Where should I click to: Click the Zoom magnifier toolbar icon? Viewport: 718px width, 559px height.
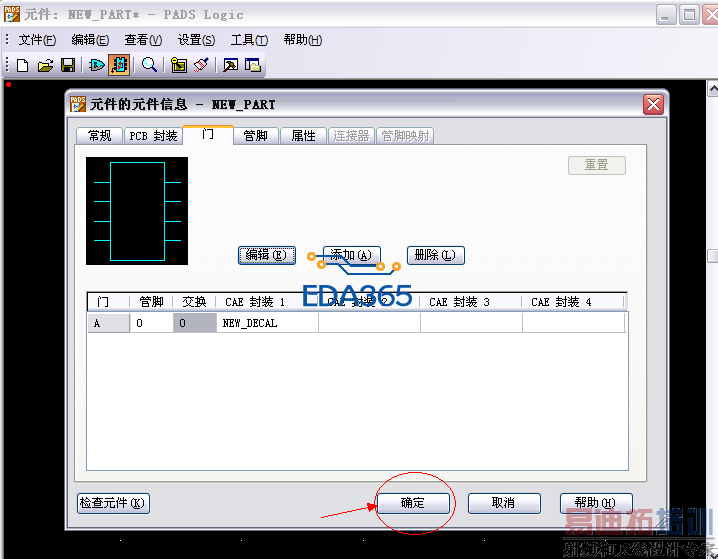click(149, 65)
